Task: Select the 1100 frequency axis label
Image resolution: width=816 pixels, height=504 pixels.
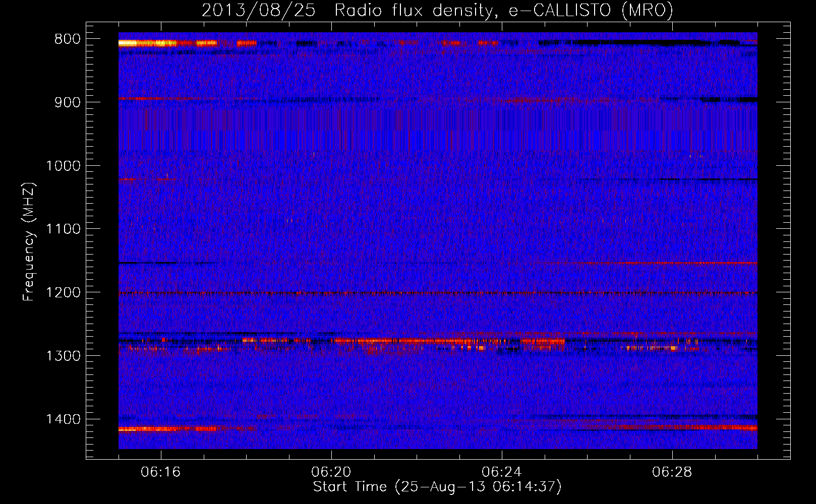Action: 63,229
